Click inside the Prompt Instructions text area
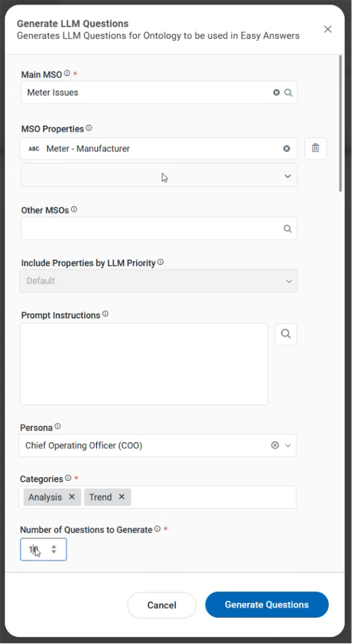 coord(144,364)
